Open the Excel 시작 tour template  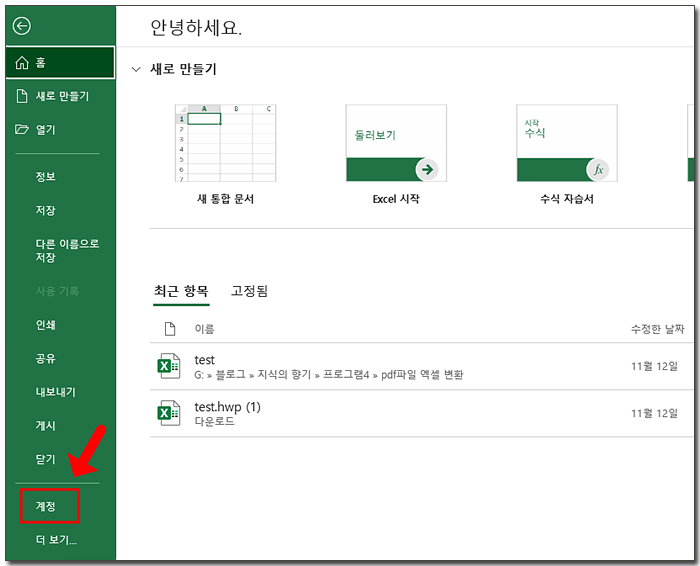coord(396,143)
